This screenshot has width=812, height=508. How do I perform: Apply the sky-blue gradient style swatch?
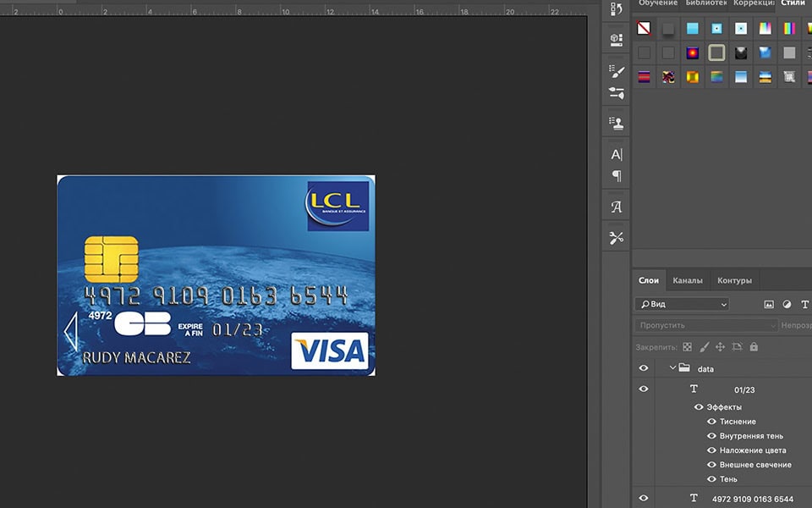[741, 77]
